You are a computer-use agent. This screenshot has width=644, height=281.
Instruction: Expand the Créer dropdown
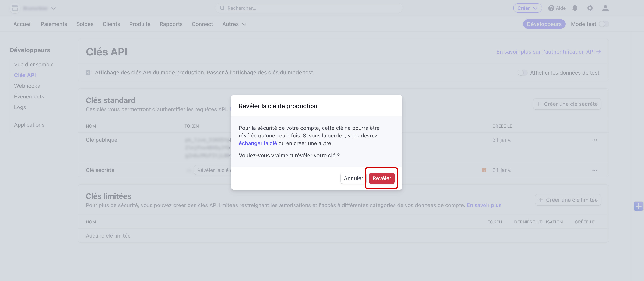click(x=527, y=8)
